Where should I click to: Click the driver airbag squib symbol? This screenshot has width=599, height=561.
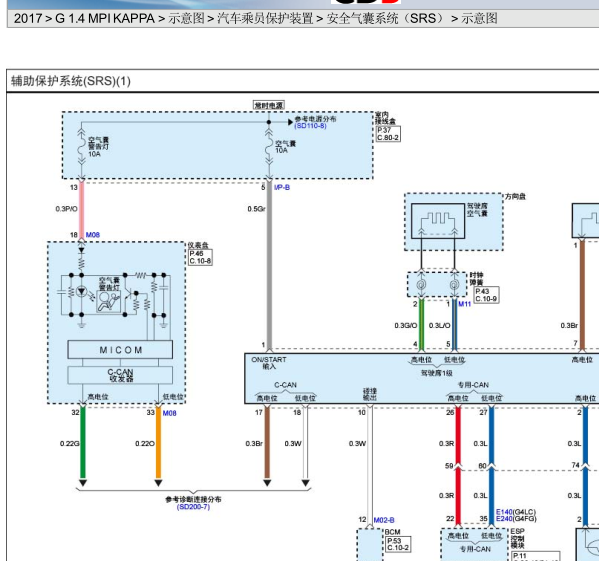[438, 221]
